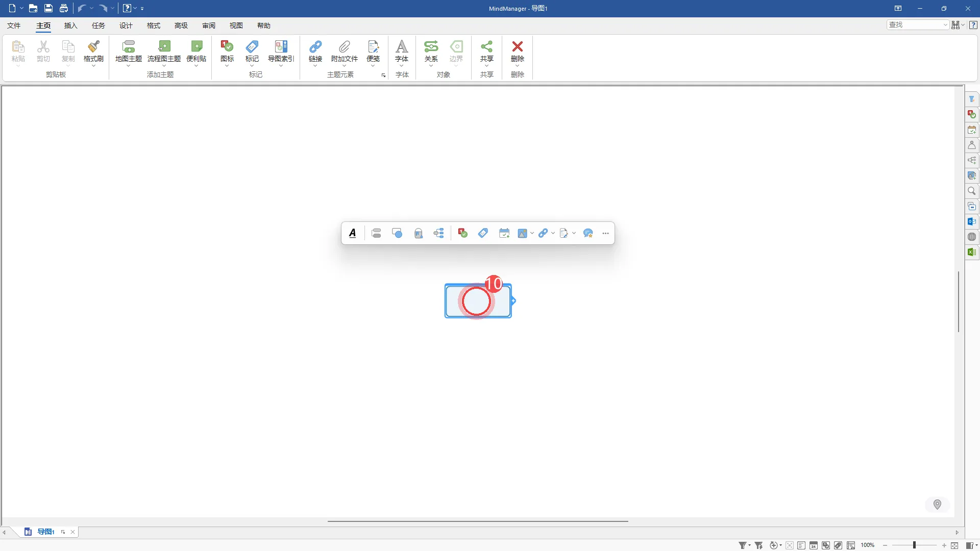Click font formatting icon in floating toolbar

coord(353,233)
